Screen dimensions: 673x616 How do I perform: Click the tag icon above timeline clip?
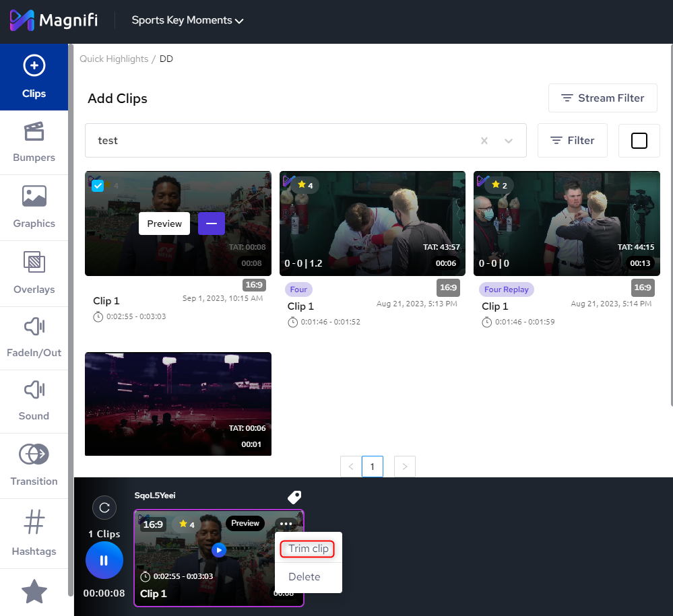click(294, 497)
